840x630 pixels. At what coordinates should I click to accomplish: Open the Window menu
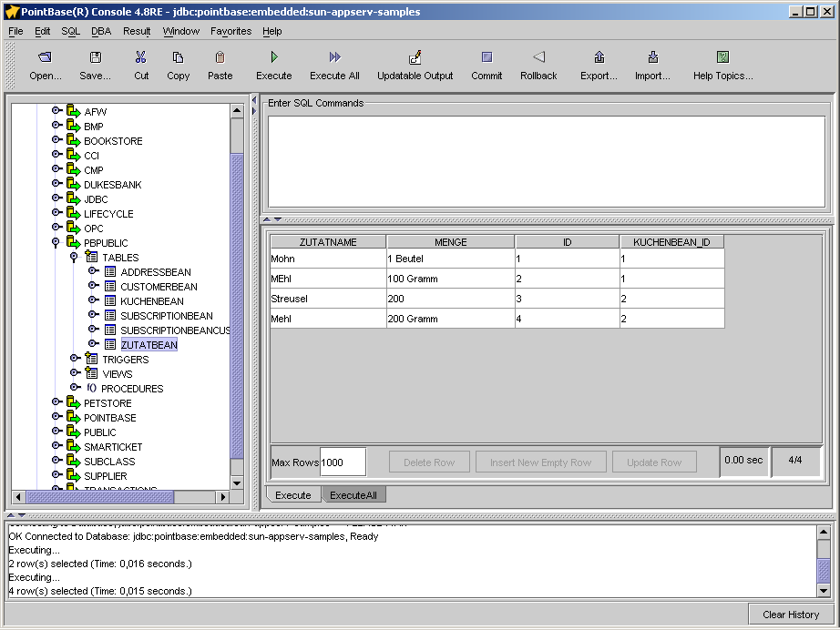coord(181,31)
